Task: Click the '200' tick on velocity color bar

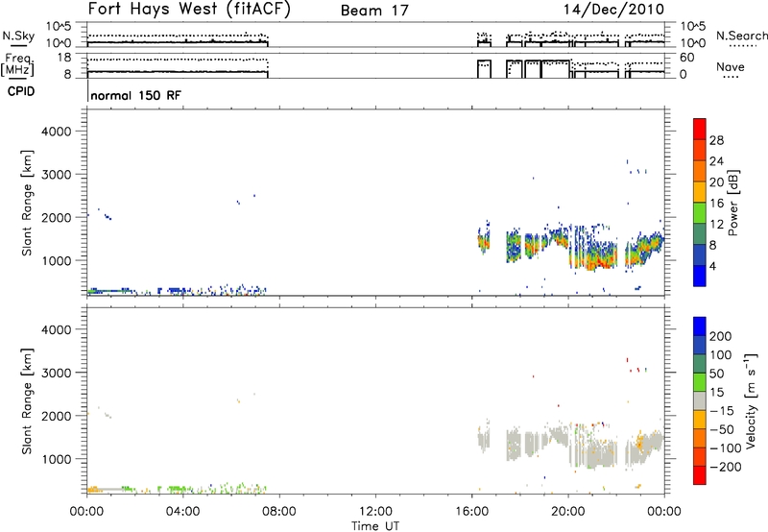Action: 721,336
